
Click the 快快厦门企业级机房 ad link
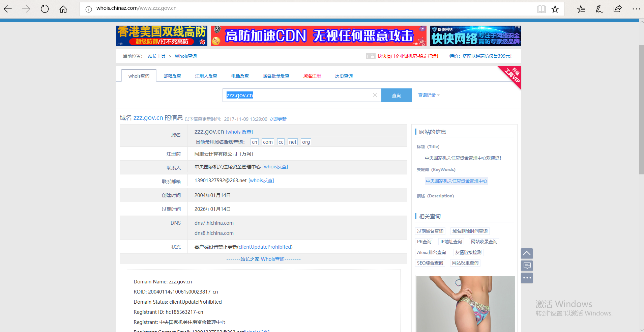click(x=408, y=56)
